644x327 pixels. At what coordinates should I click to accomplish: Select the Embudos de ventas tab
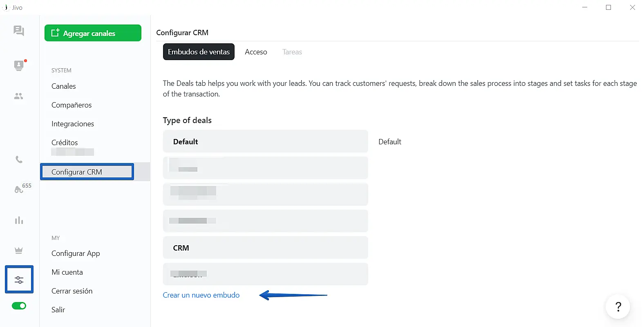(x=199, y=52)
